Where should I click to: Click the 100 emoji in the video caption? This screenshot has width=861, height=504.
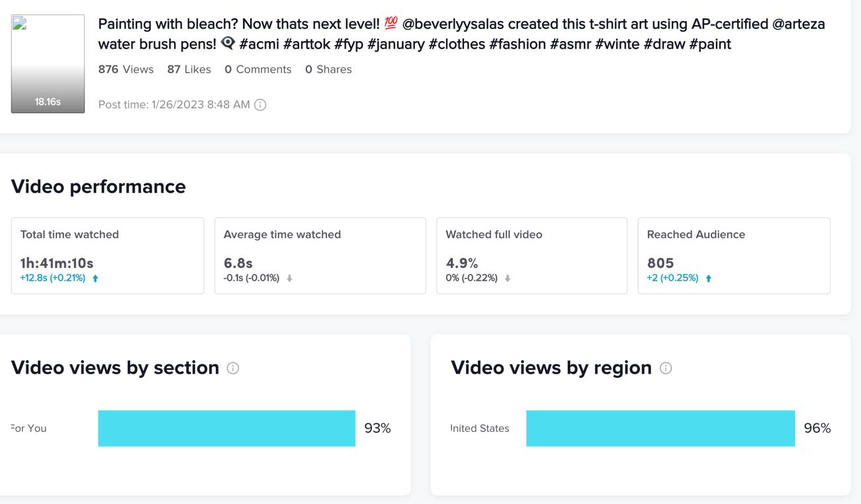[390, 24]
